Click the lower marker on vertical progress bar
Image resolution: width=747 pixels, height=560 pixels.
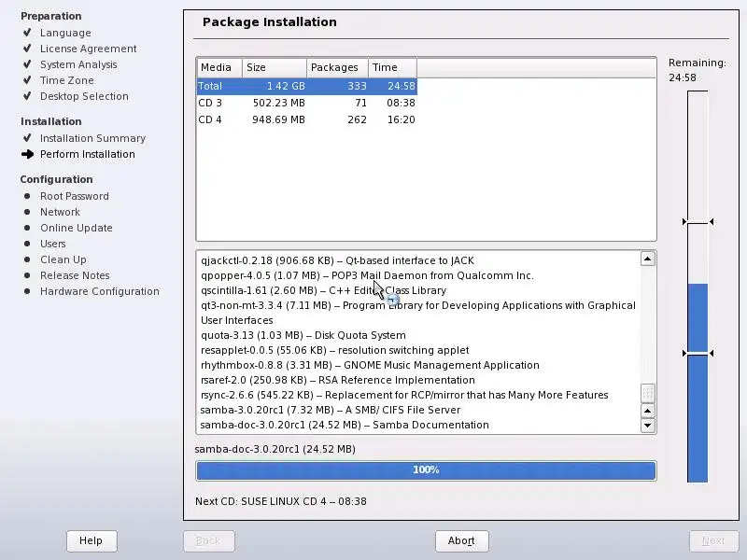coord(698,354)
